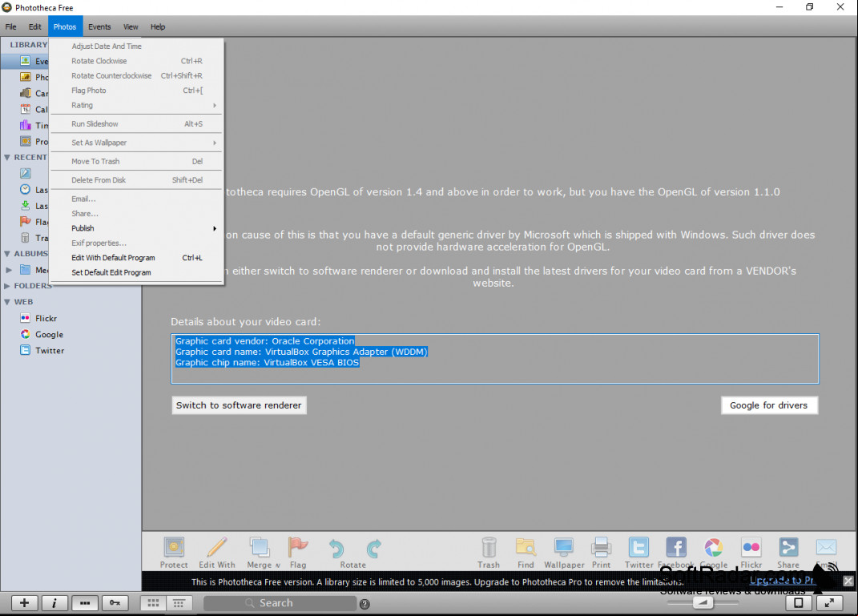Open the Timeline bar-chart icon in sidebar
Viewport: 858px width, 616px height.
click(25, 125)
